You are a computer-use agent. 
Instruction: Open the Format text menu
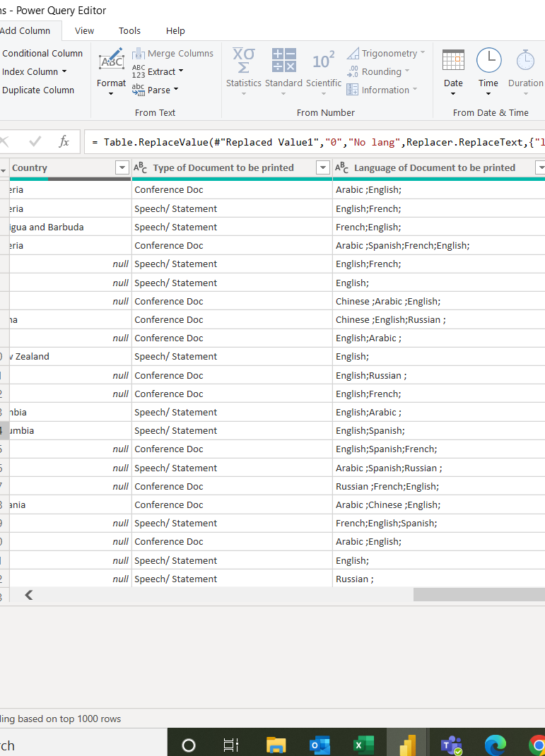point(112,71)
